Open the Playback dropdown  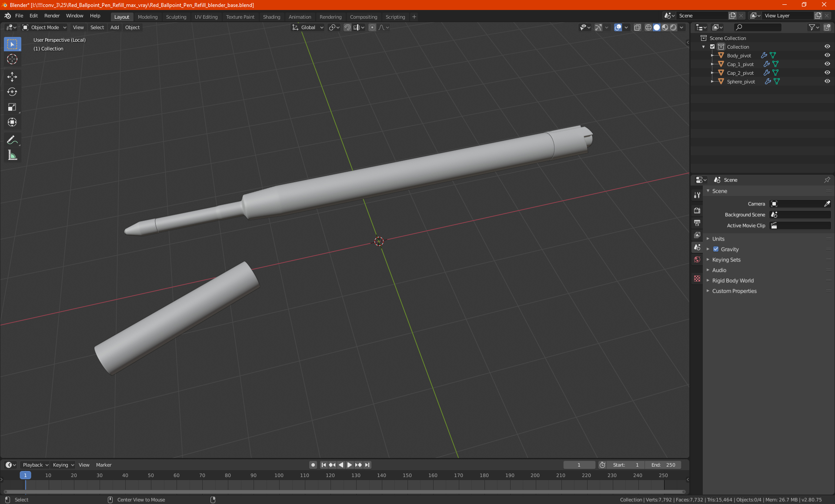click(35, 465)
